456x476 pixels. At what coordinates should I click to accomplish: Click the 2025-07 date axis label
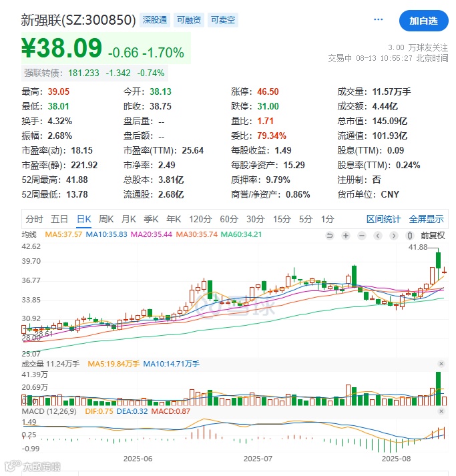pyautogui.click(x=258, y=459)
